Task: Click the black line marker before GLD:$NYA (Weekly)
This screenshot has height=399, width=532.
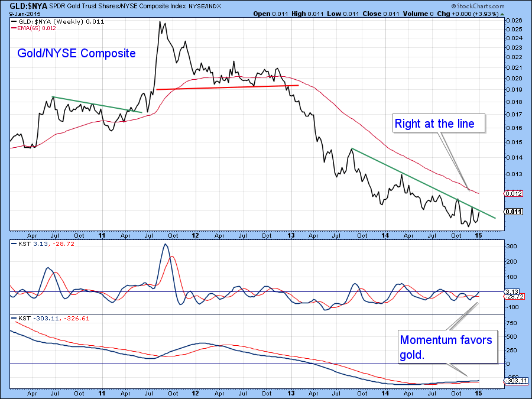Action: click(14, 21)
